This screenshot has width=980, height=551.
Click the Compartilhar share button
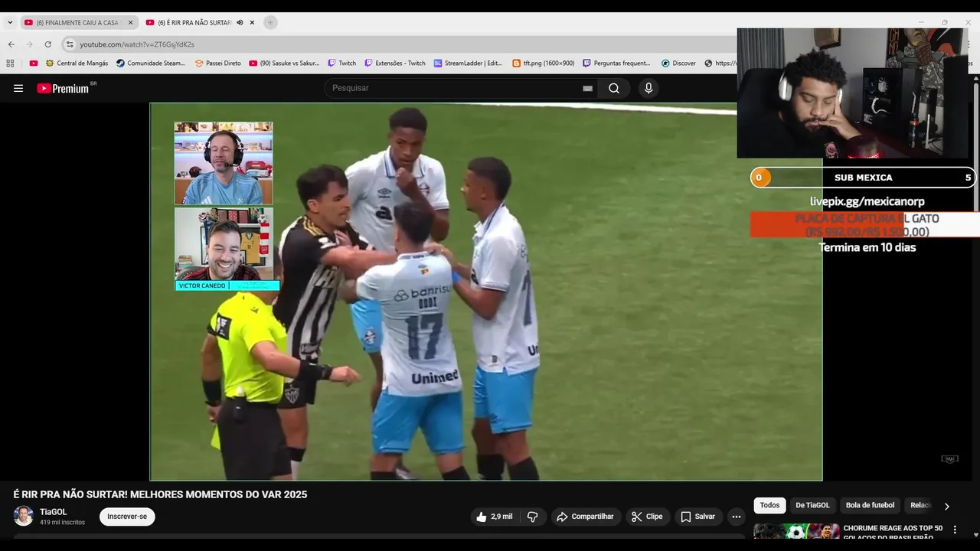(x=585, y=517)
